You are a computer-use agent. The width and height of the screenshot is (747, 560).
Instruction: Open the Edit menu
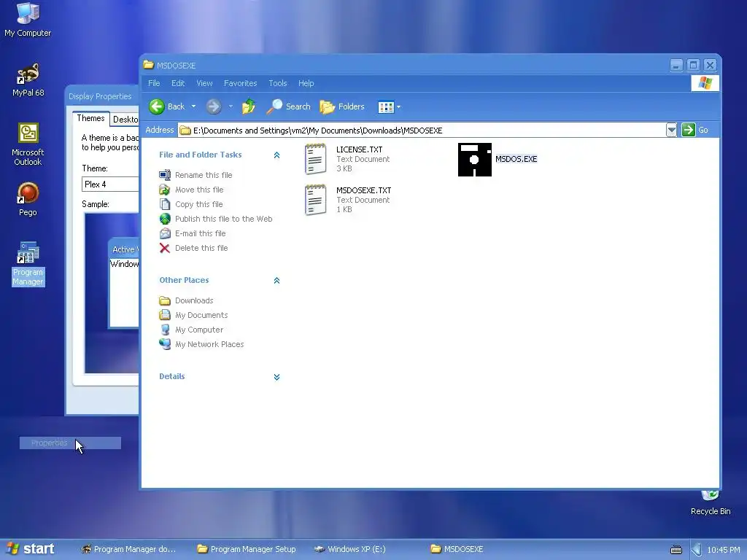coord(178,83)
